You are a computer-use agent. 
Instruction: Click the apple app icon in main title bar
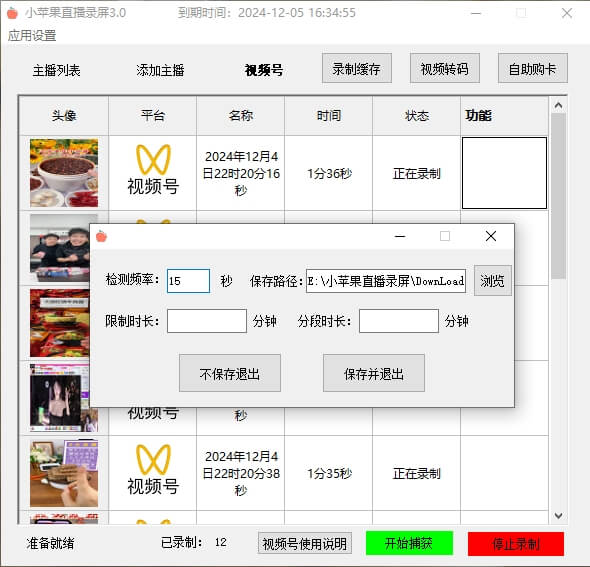12,13
